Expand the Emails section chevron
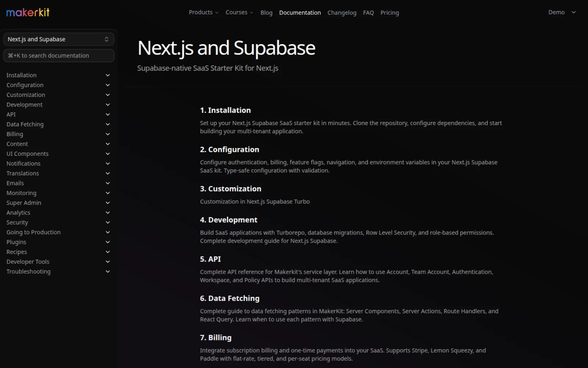The width and height of the screenshot is (588, 368). 108,183
